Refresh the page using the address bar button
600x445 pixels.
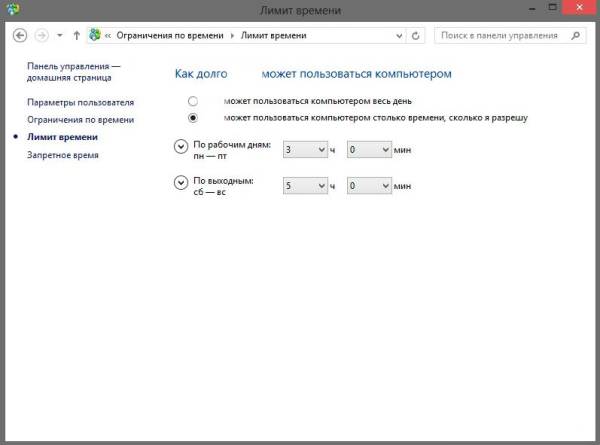click(415, 35)
